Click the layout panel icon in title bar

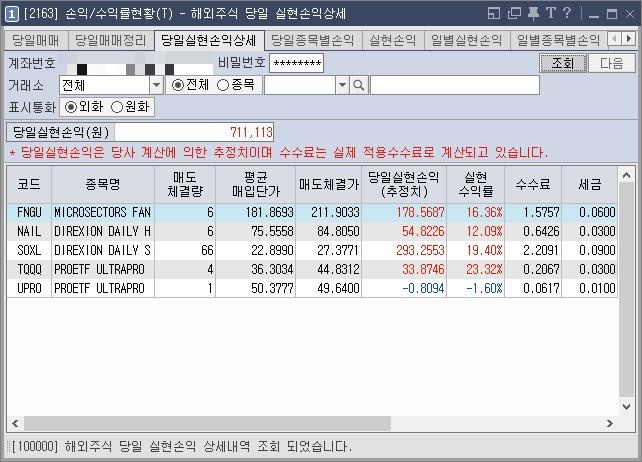tap(494, 14)
